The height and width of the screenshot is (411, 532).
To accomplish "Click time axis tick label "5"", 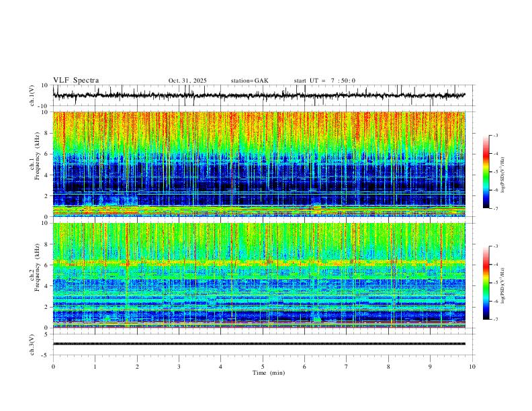I will point(263,367).
